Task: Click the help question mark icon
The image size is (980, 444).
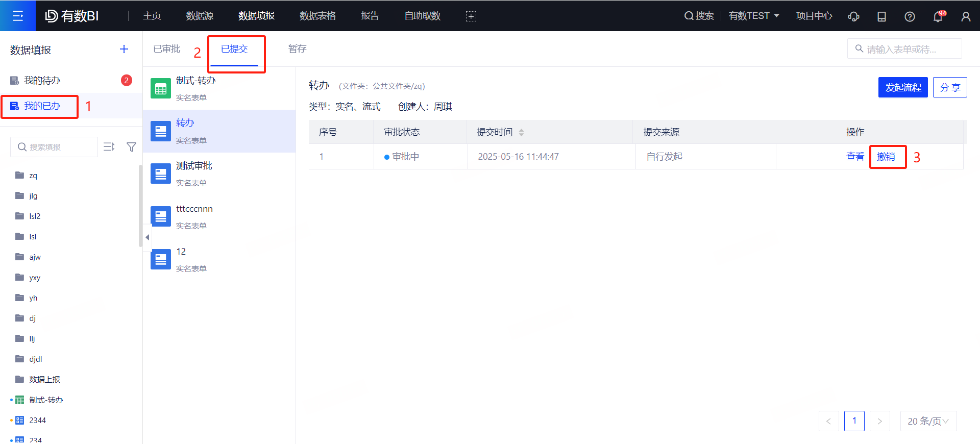Action: coord(910,16)
